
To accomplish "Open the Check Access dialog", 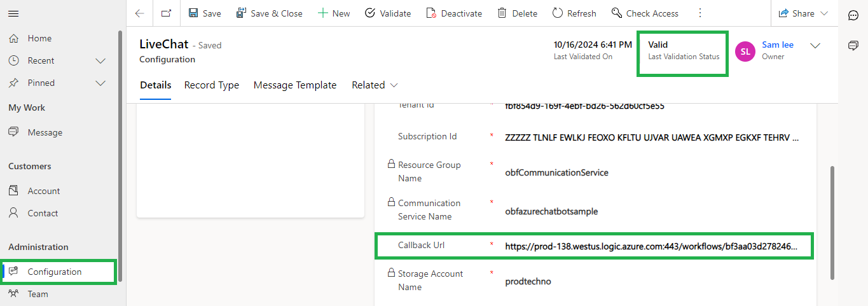I will [x=645, y=13].
